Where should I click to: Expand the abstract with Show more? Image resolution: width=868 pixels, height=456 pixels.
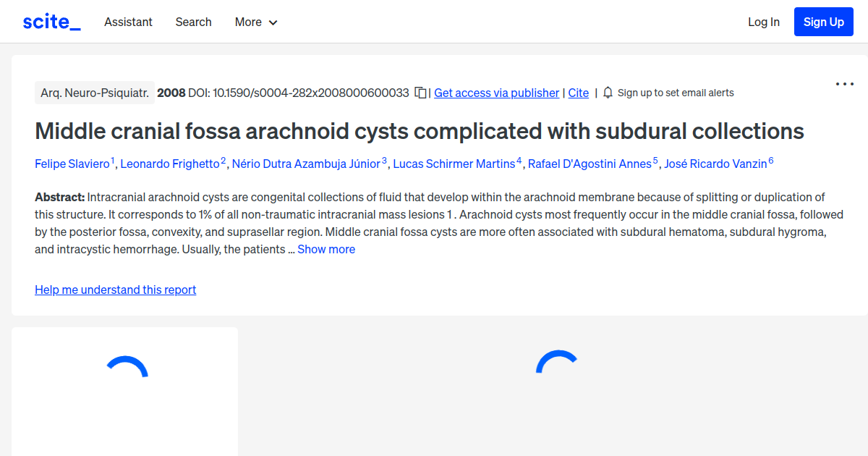(326, 249)
